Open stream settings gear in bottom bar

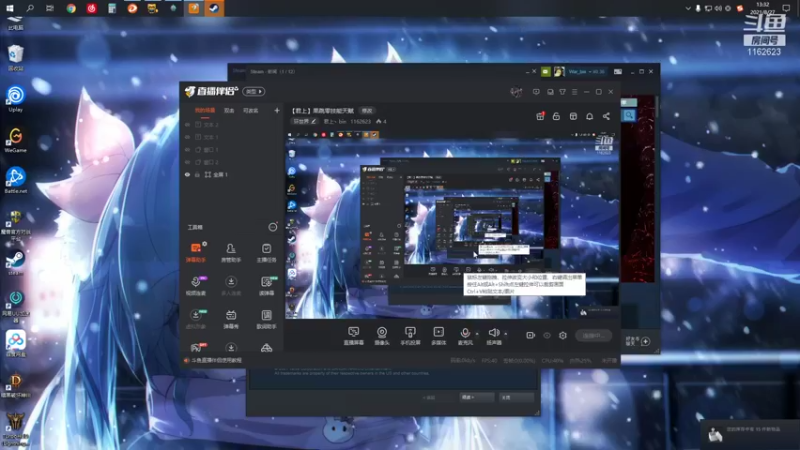563,335
